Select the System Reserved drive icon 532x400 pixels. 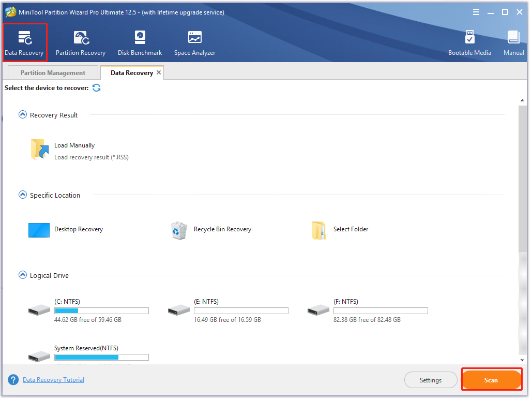click(39, 356)
